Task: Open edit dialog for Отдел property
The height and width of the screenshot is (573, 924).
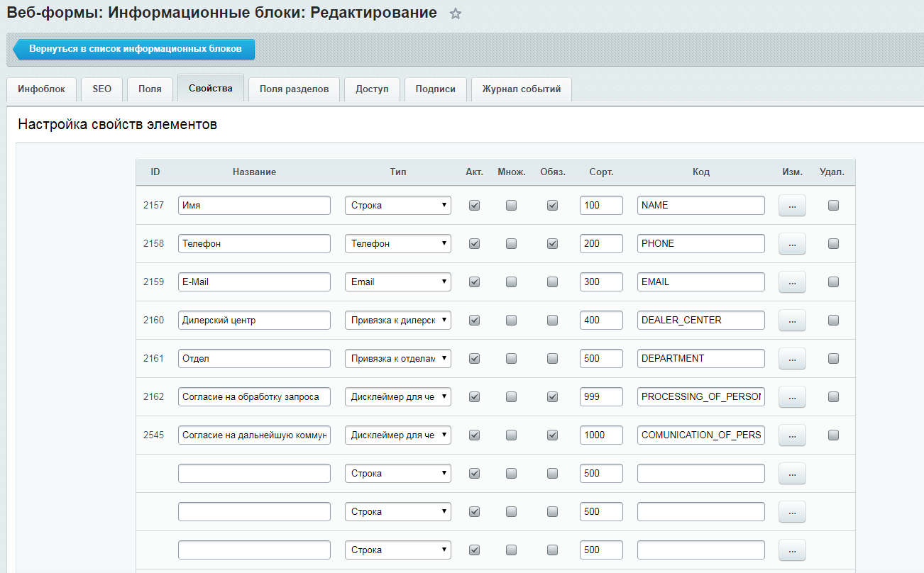Action: point(792,358)
